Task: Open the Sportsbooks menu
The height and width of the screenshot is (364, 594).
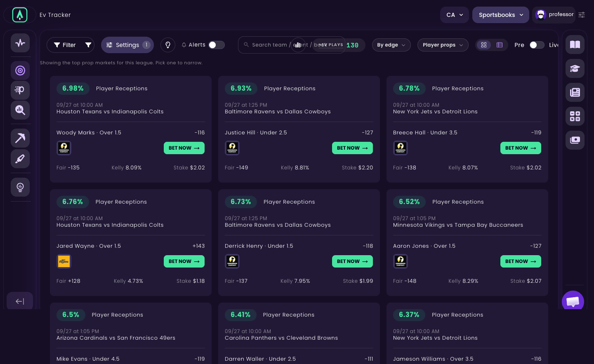Action: [501, 15]
